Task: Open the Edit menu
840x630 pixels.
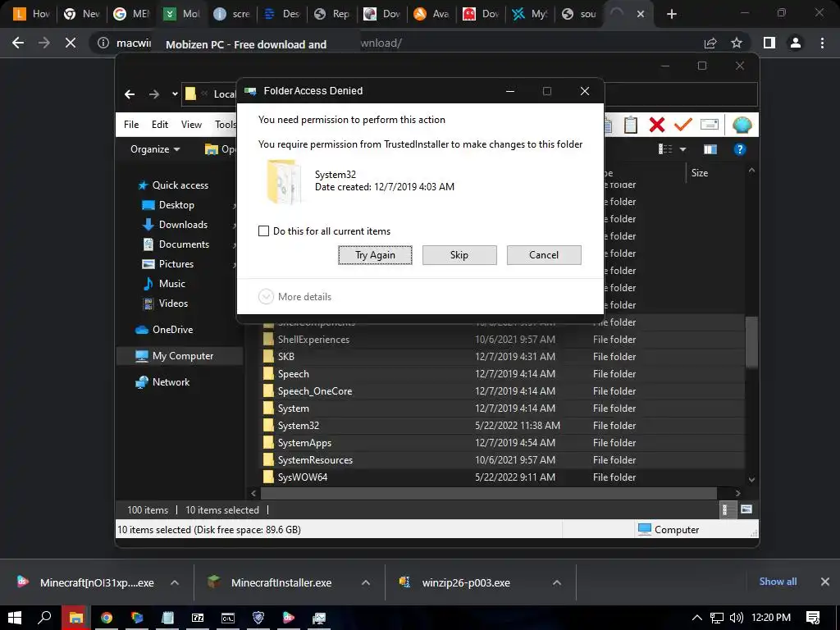Action: point(160,125)
